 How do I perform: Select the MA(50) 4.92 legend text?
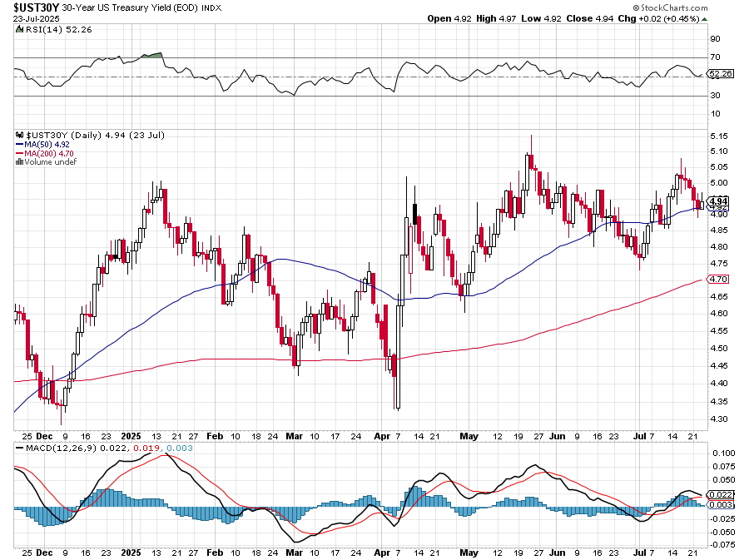(x=47, y=143)
